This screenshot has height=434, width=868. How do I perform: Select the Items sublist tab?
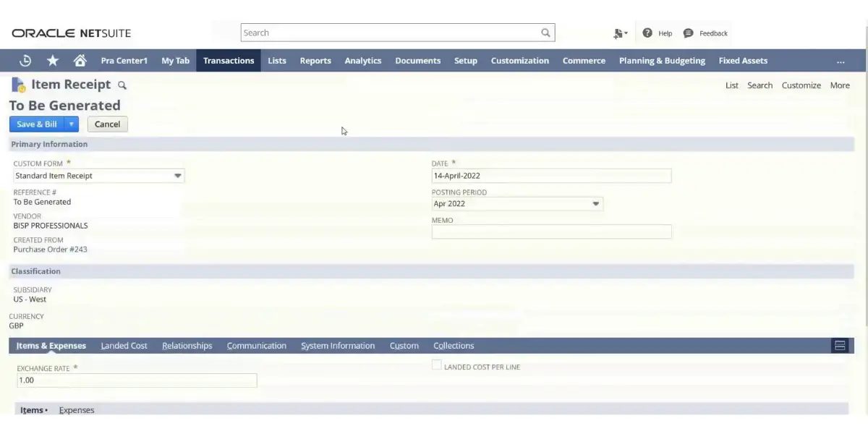click(x=33, y=410)
